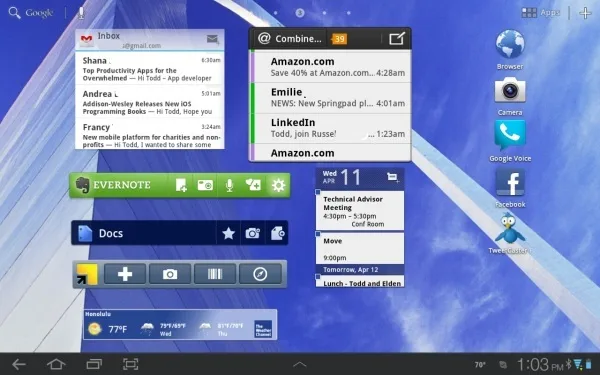Tap the screenshot capture button

pyautogui.click(x=130, y=364)
